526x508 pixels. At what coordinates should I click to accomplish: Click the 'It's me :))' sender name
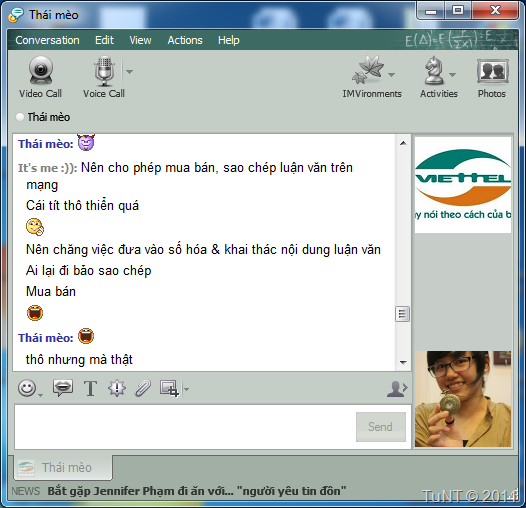click(47, 168)
